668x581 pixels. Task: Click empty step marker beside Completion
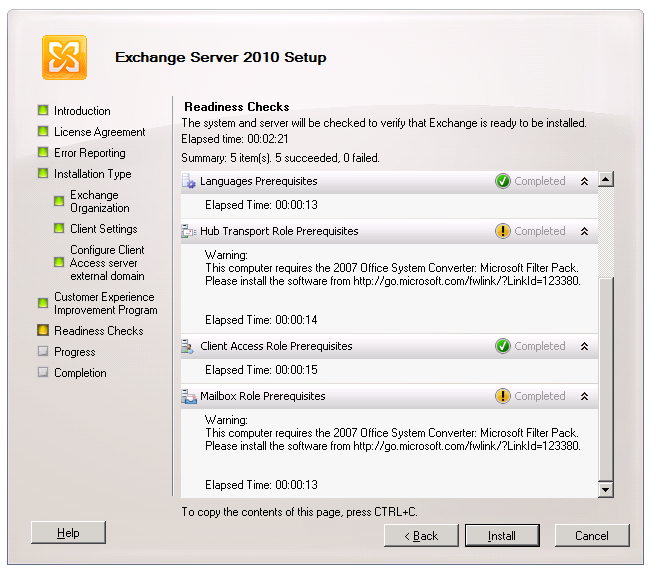[43, 372]
